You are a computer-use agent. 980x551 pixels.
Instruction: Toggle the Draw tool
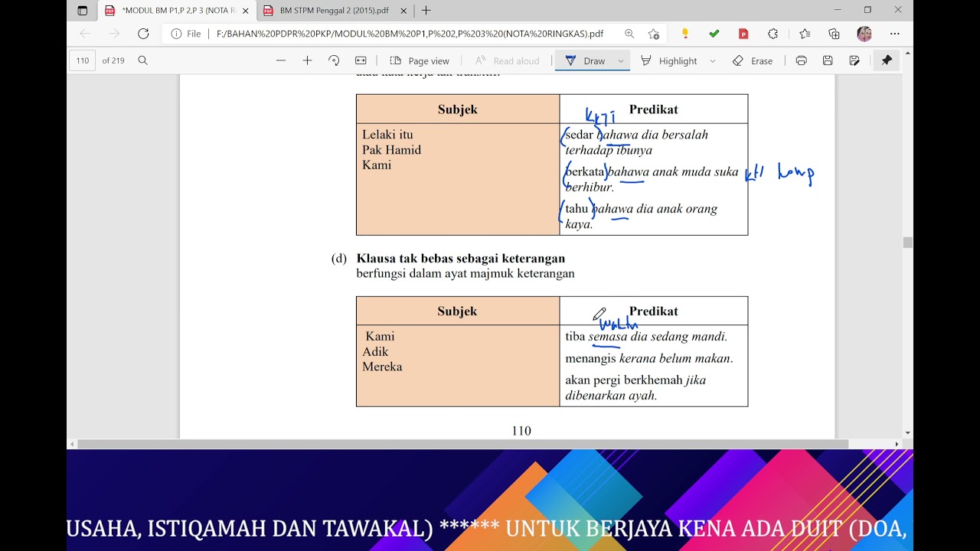tap(585, 60)
